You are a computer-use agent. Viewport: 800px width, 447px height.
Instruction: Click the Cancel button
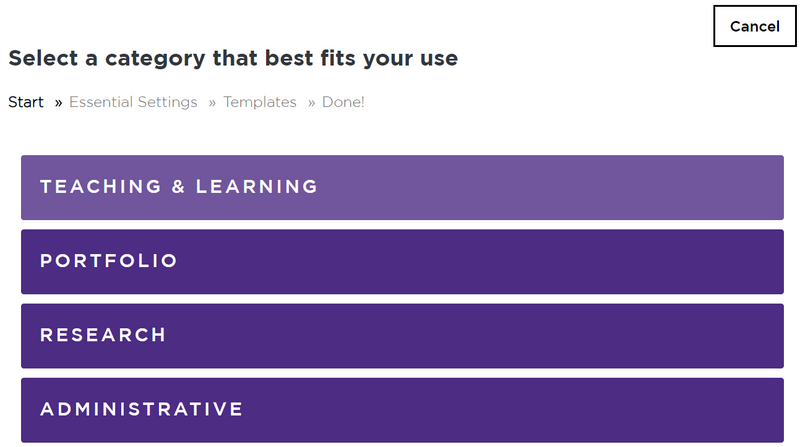pyautogui.click(x=755, y=26)
